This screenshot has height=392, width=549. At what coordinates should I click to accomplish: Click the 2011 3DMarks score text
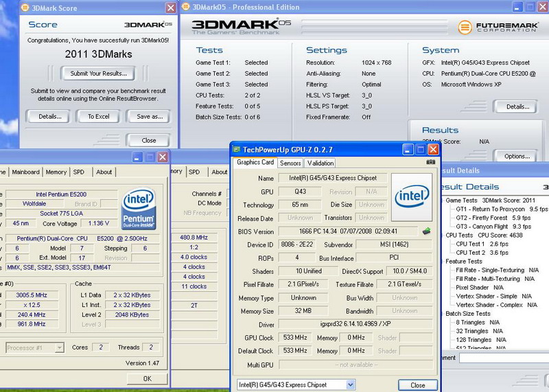[x=98, y=54]
